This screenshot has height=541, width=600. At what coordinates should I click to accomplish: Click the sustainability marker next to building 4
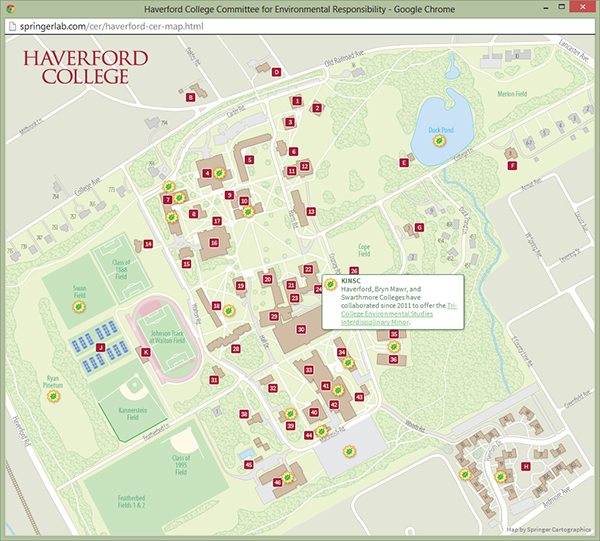(219, 173)
